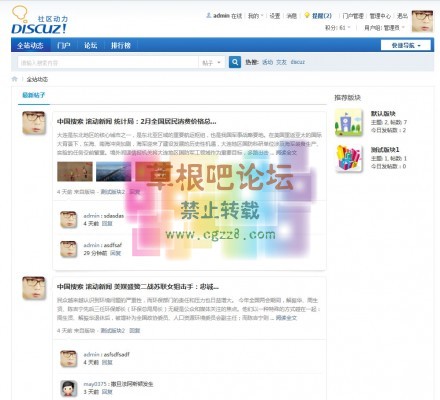Click 阅读全文 of the 统计局 post
The width and height of the screenshot is (440, 400).
[286, 152]
